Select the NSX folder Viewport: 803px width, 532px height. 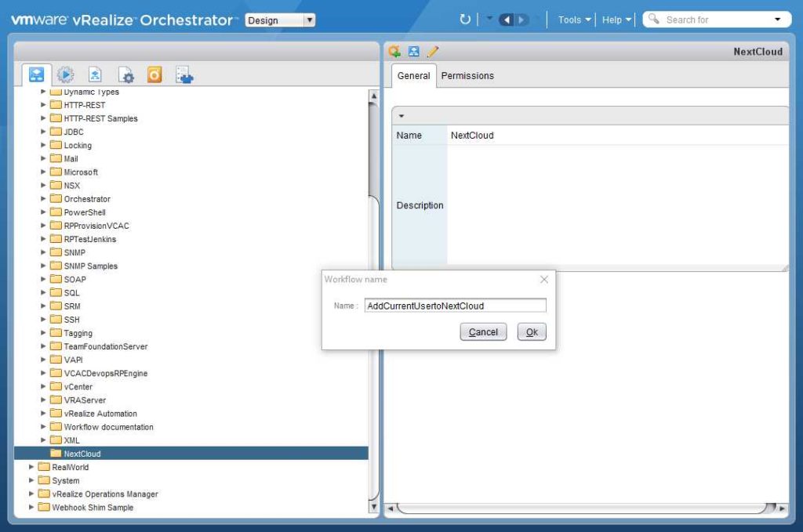(65, 185)
